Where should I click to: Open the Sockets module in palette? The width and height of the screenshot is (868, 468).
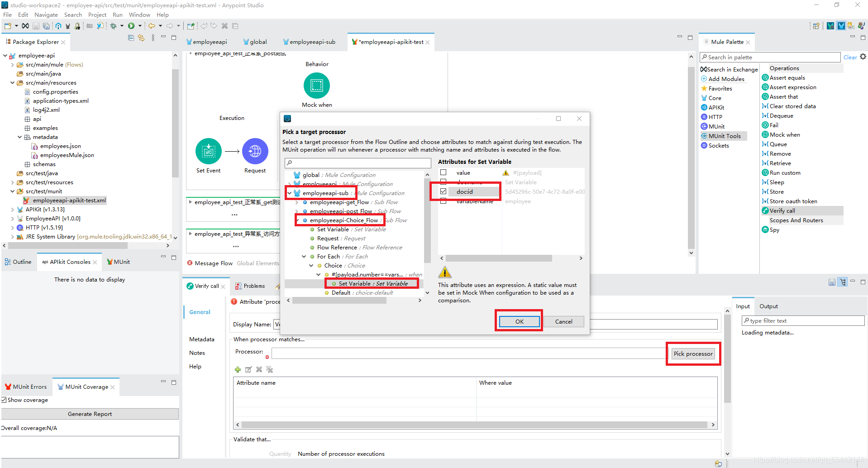point(719,146)
